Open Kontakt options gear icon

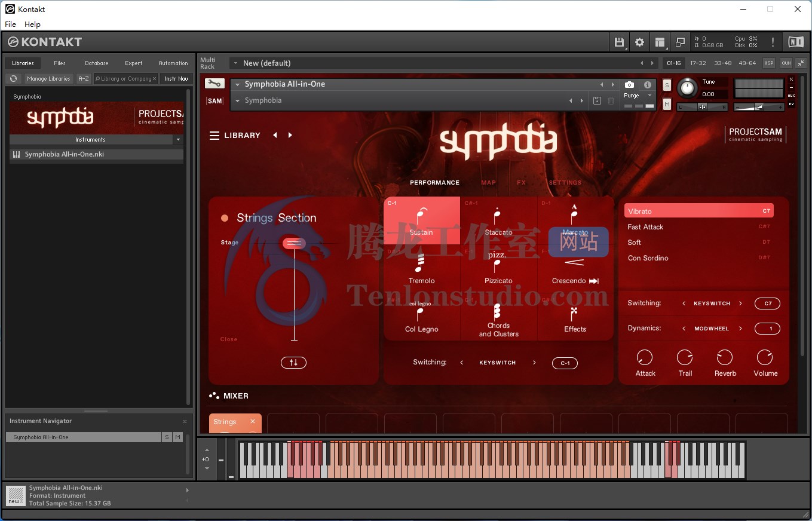[639, 42]
